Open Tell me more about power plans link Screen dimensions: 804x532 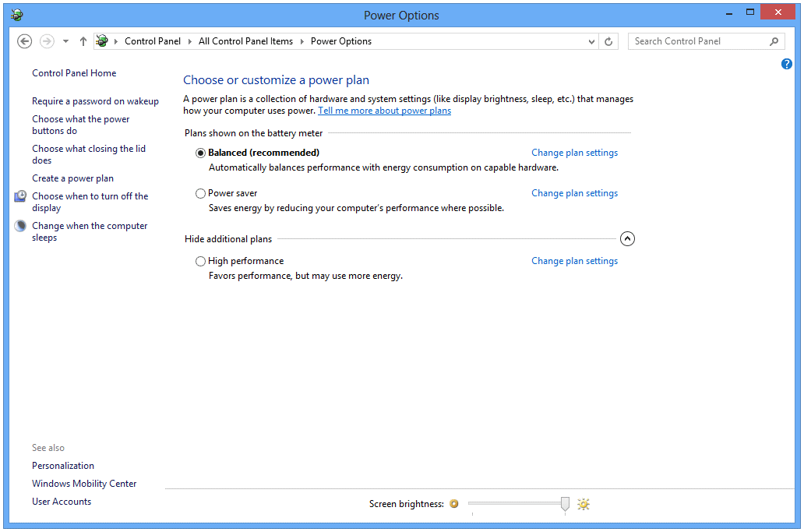pyautogui.click(x=384, y=110)
